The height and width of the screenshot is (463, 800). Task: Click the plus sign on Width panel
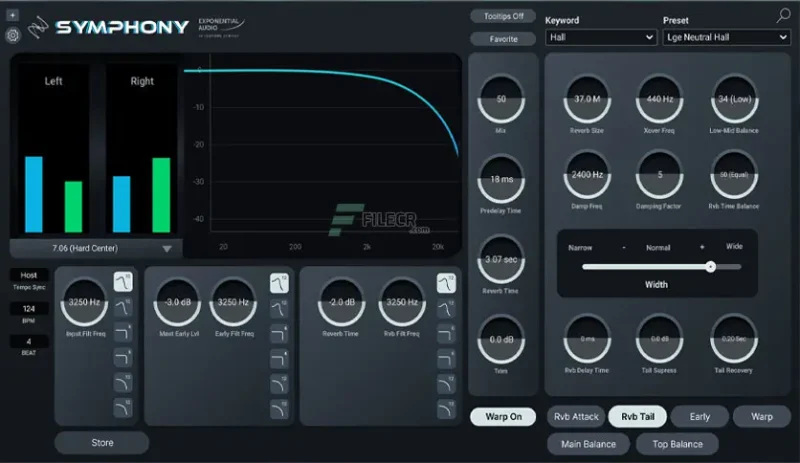(x=702, y=247)
